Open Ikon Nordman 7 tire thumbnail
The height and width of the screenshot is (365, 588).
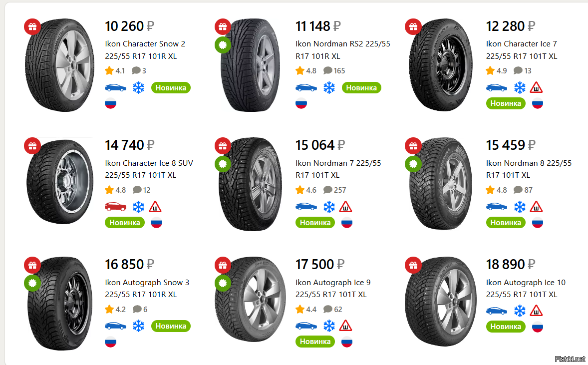tap(250, 184)
